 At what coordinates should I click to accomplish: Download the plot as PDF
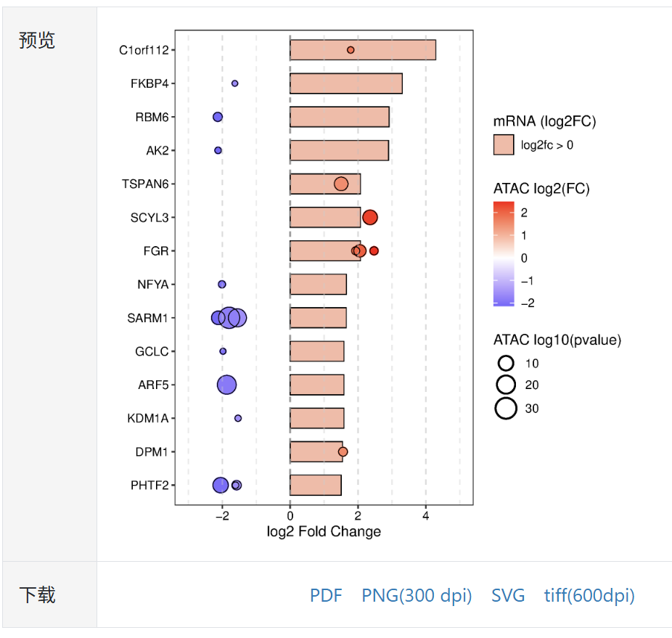326,596
